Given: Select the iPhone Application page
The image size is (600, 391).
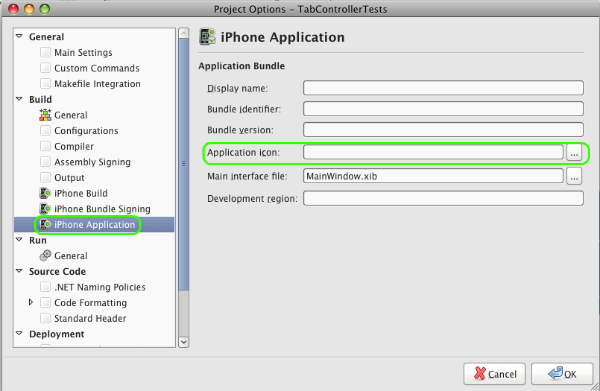Looking at the screenshot, I should 95,225.
